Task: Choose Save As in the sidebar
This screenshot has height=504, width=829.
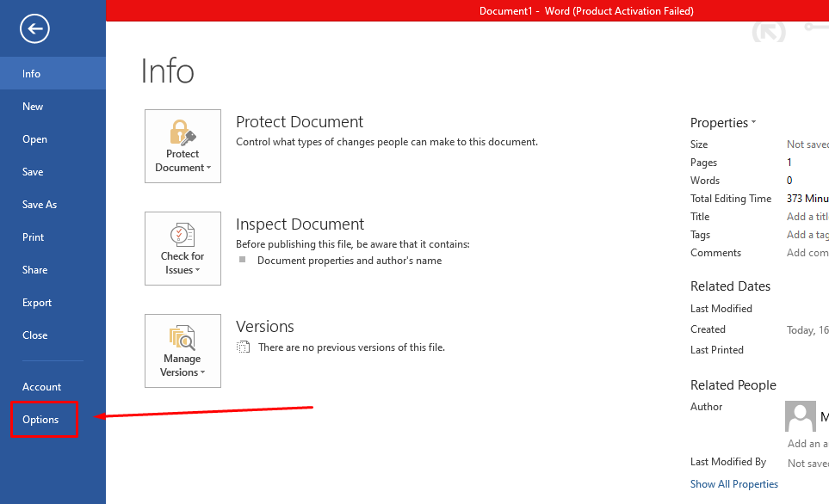Action: tap(40, 205)
